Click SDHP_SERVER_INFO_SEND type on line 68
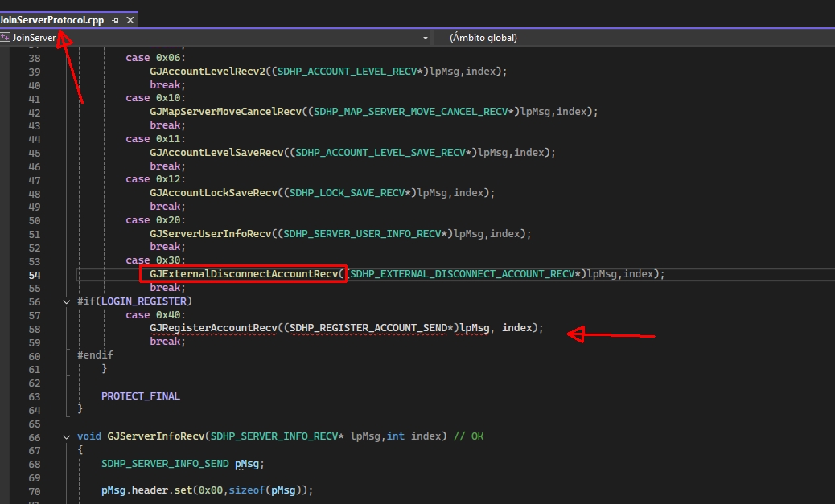The height and width of the screenshot is (504, 835). coord(165,464)
